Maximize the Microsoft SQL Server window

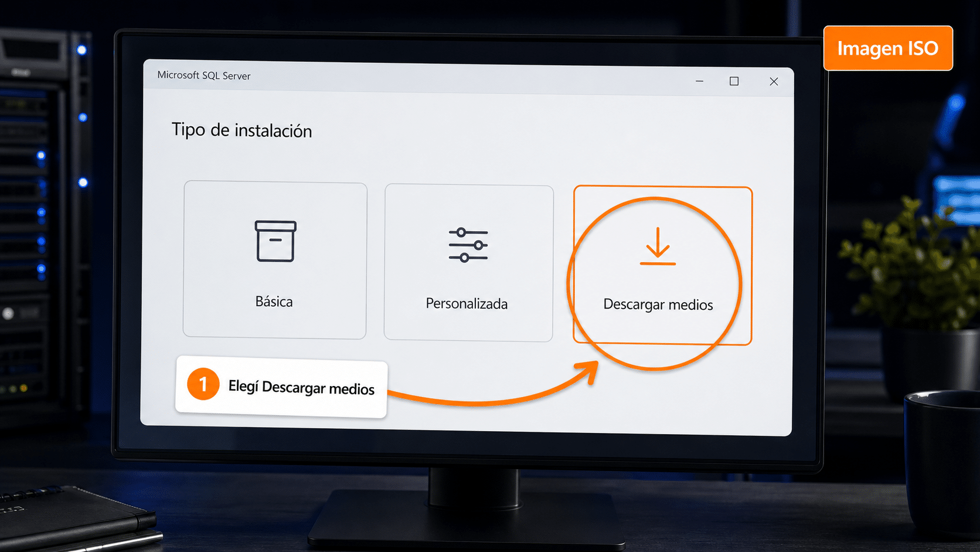coord(734,81)
